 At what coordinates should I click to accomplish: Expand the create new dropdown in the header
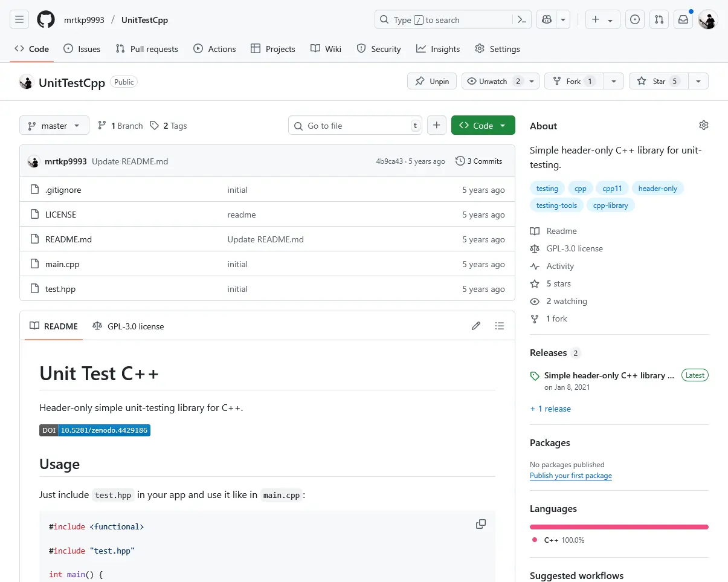602,20
